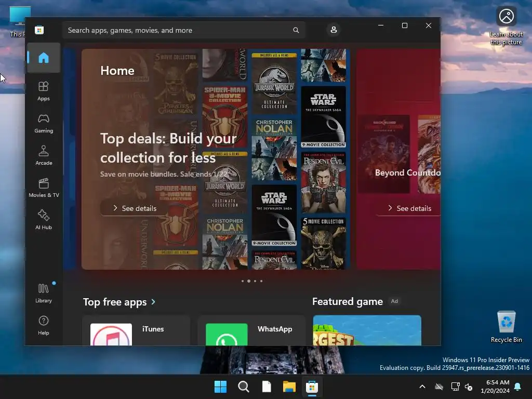Open the clock showing 6:54 AM
Viewport: 532px width, 399px height.
pyautogui.click(x=495, y=387)
